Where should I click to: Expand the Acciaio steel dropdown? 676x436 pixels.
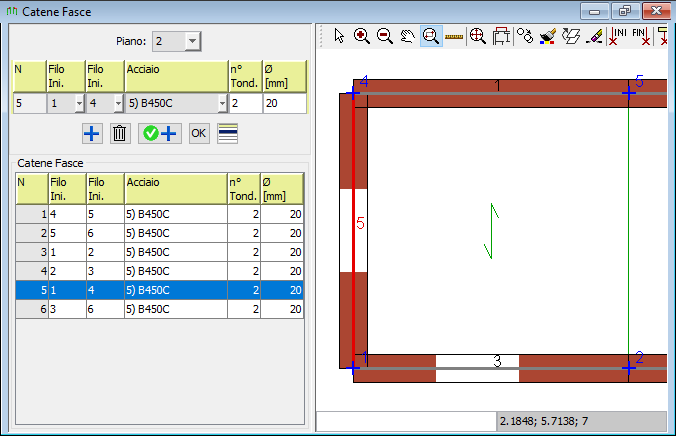221,103
